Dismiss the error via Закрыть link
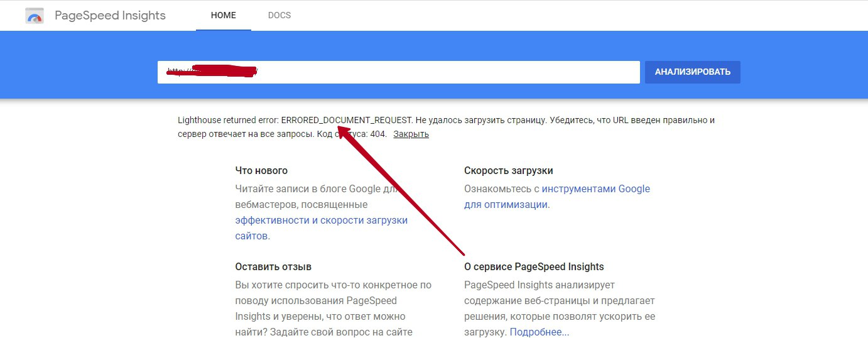The height and width of the screenshot is (338, 868). pyautogui.click(x=411, y=134)
